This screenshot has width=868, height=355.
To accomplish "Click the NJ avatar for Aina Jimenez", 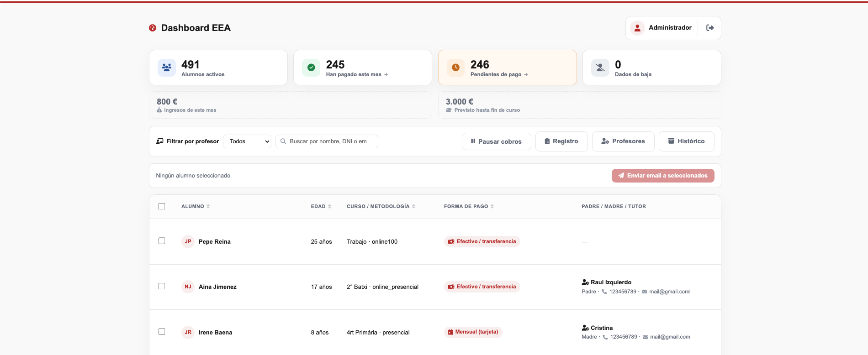I will tap(188, 287).
